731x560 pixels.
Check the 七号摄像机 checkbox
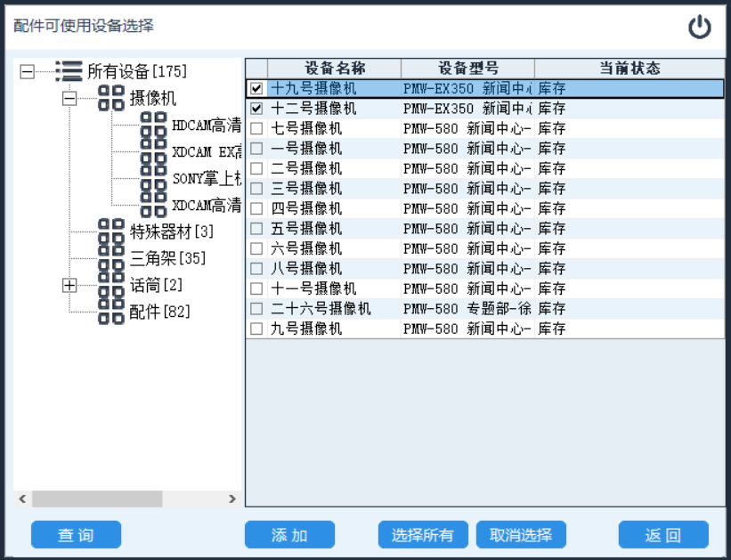click(x=256, y=129)
